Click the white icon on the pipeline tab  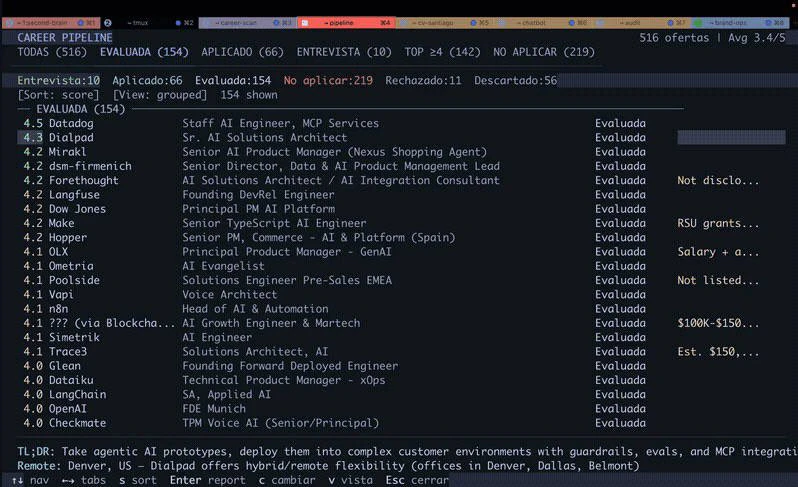coord(305,23)
